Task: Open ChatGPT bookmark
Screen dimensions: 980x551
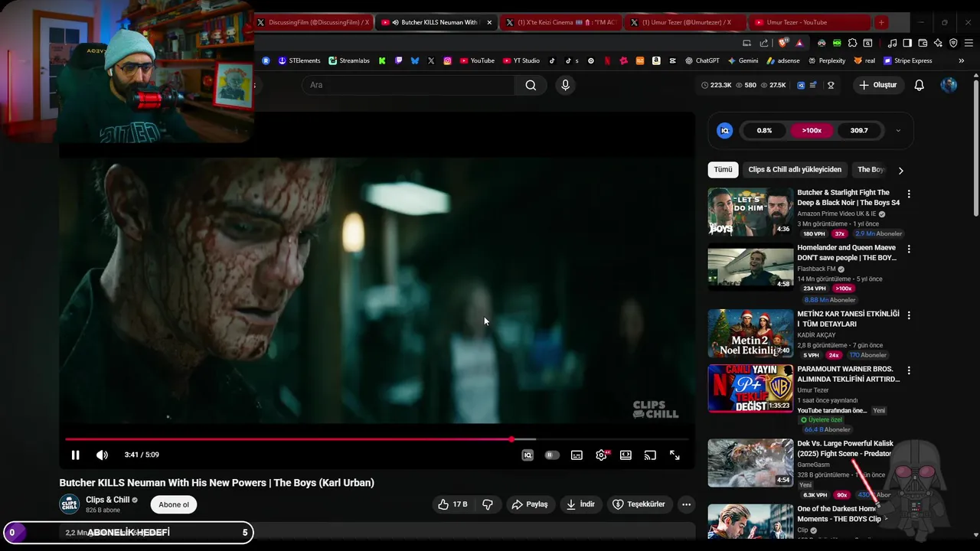Action: 702,60
